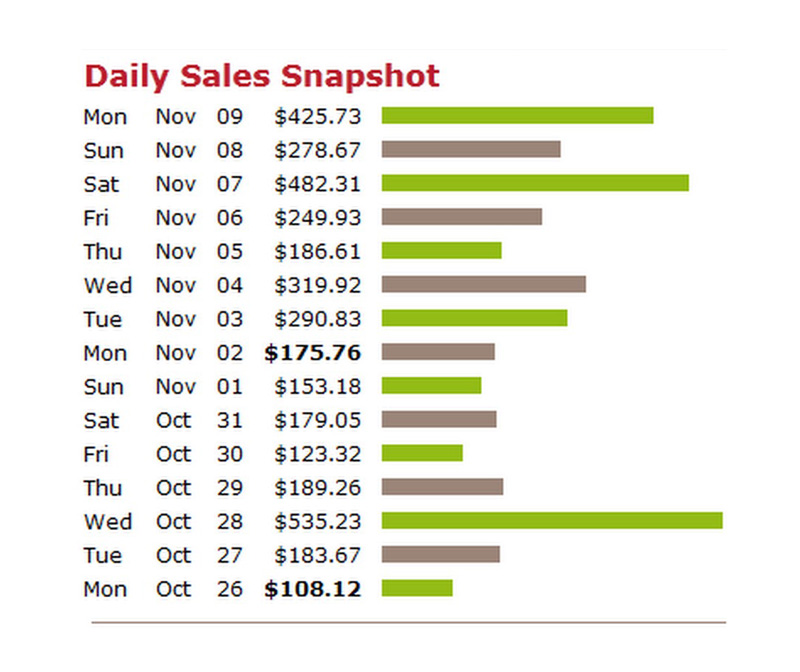Click the green bar for Mon Nov 09
Image resolution: width=800 pixels, height=672 pixels.
point(517,116)
